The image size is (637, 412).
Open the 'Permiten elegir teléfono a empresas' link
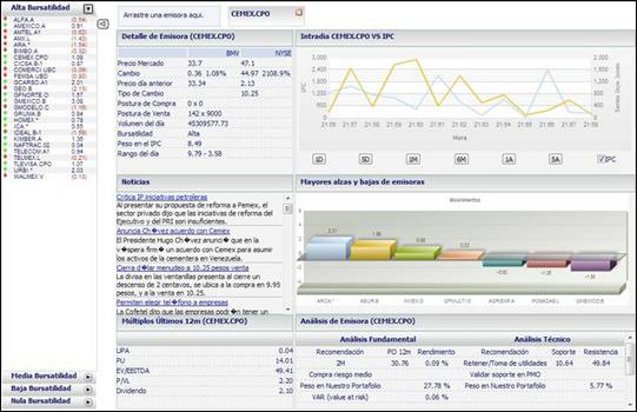[172, 303]
